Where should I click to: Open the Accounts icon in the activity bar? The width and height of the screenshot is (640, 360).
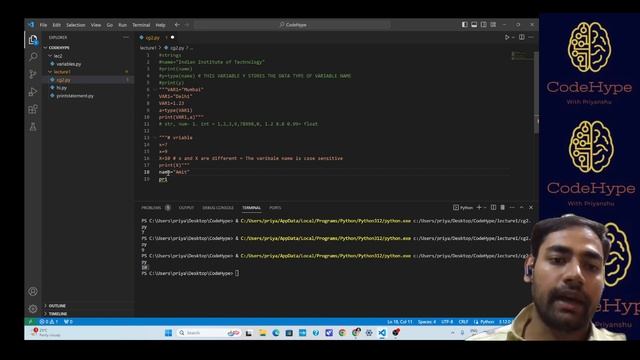[x=33, y=291]
